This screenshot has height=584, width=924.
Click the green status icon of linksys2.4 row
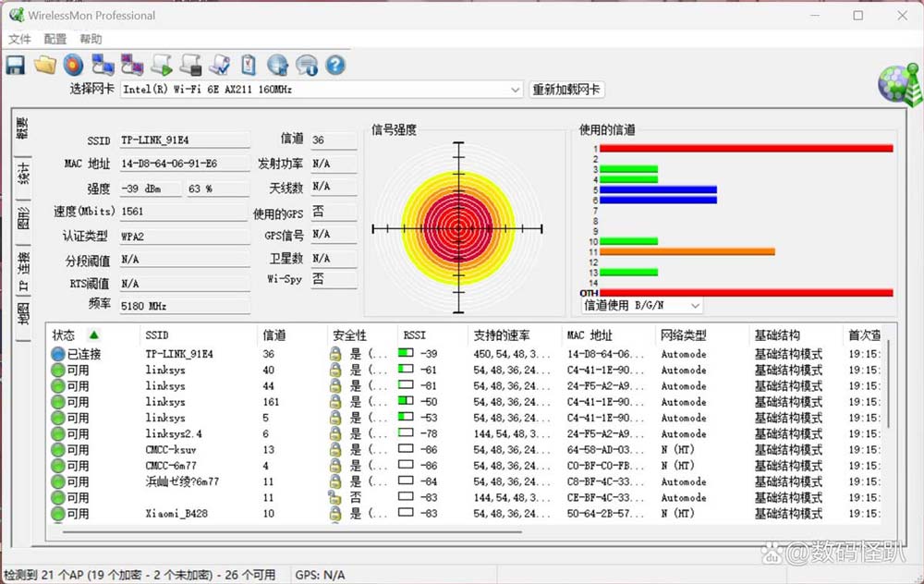[57, 434]
